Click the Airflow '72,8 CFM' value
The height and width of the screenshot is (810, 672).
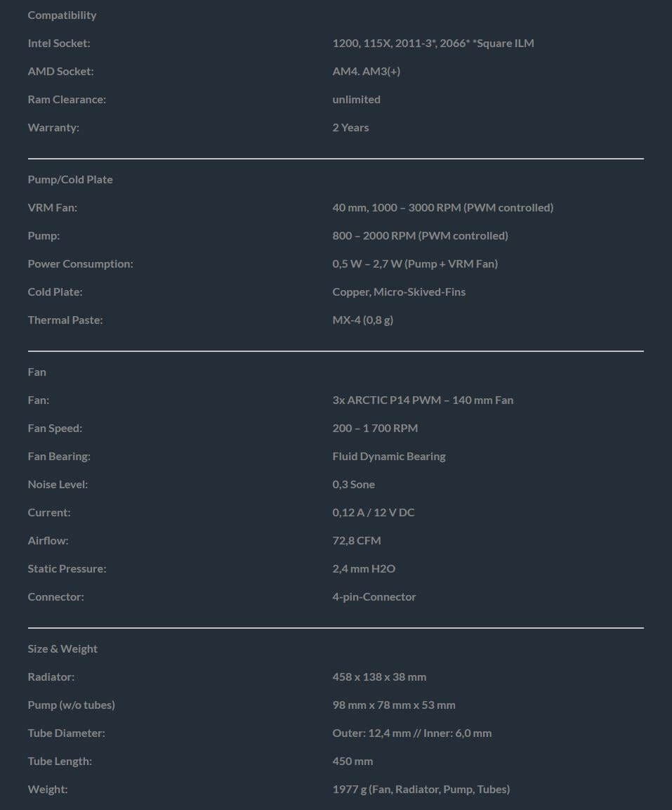[x=357, y=540]
